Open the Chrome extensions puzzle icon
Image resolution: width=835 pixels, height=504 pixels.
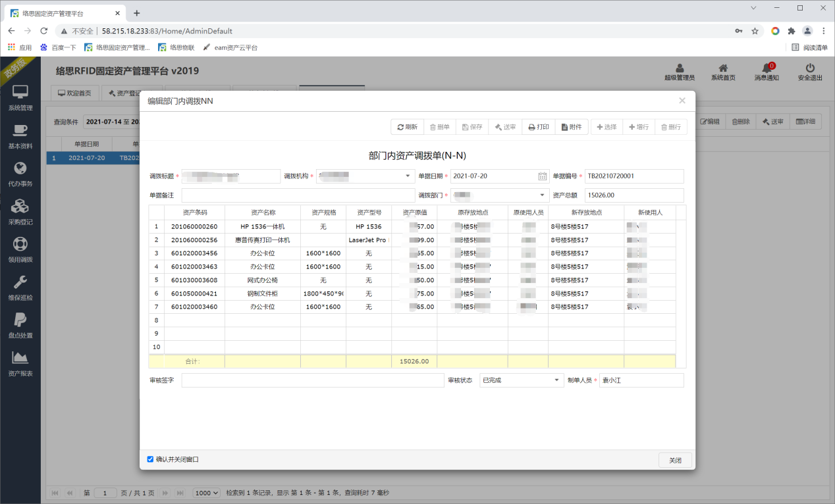point(792,31)
